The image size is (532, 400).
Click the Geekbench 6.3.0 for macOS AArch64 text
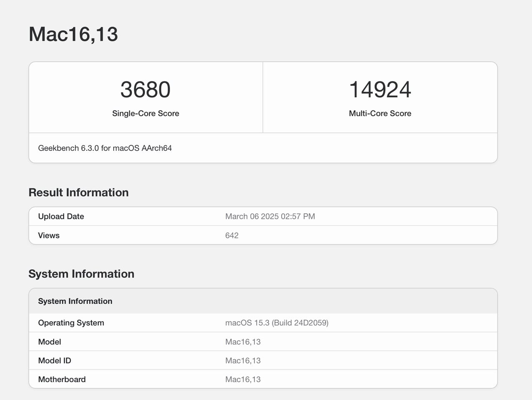[x=105, y=148]
